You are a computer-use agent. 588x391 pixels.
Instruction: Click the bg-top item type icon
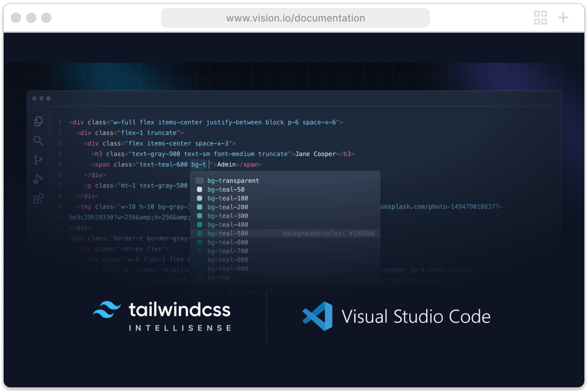pos(200,278)
